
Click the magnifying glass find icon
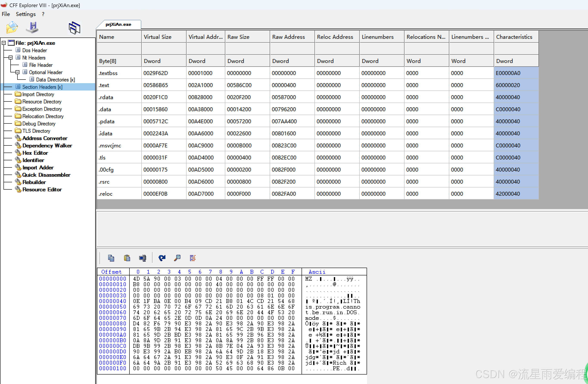pos(177,258)
